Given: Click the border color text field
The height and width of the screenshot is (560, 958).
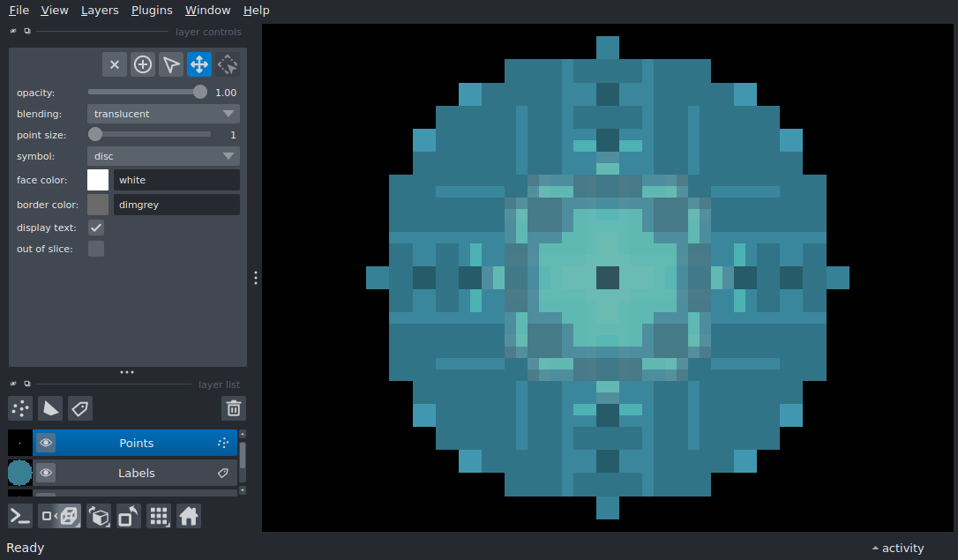Looking at the screenshot, I should tap(176, 205).
